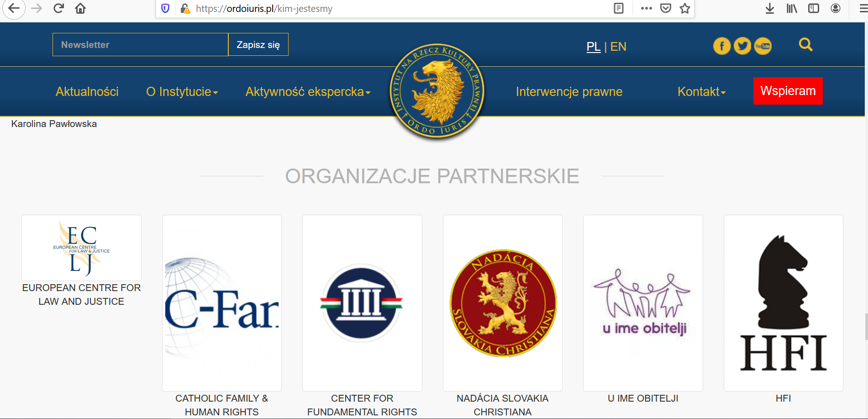Click the HFI caption text
The image size is (868, 419).
click(x=784, y=398)
